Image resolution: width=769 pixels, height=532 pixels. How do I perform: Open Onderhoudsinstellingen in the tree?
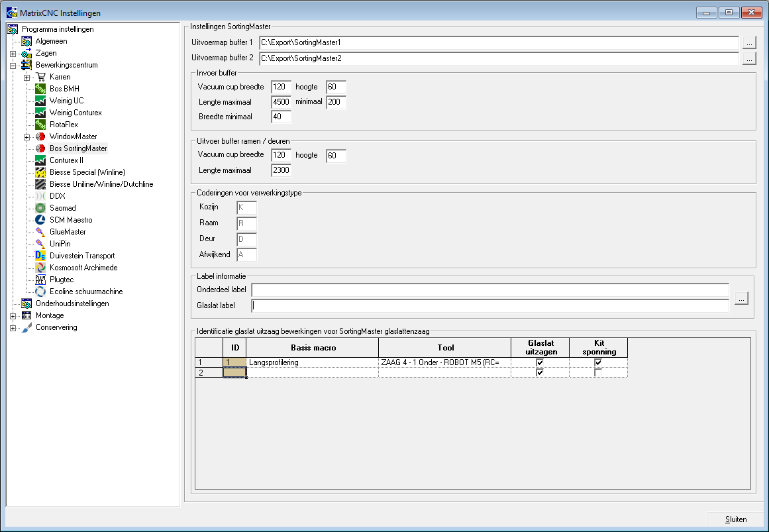(72, 303)
